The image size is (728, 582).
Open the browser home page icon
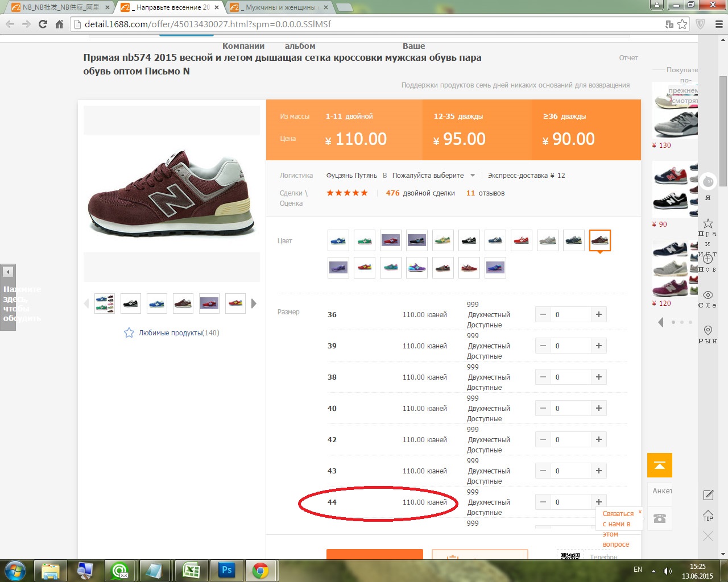pyautogui.click(x=59, y=24)
